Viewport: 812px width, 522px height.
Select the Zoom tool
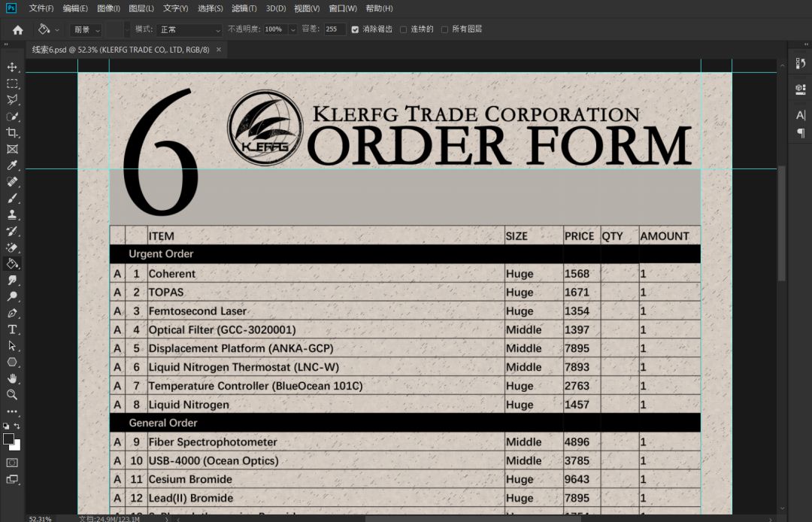point(12,395)
